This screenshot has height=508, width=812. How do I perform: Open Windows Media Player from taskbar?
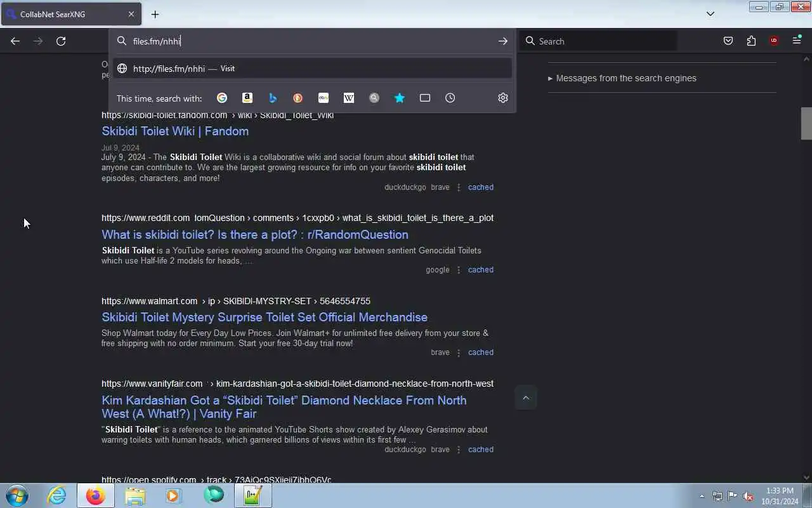[x=174, y=495]
